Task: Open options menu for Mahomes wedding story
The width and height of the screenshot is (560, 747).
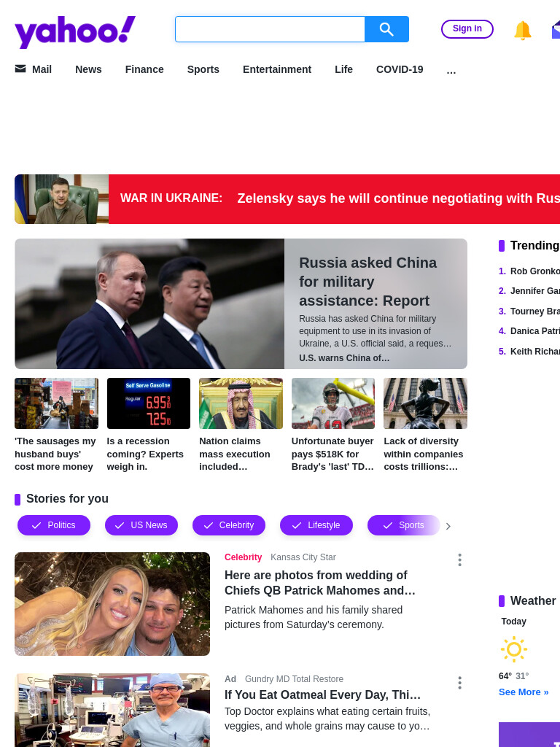Action: pyautogui.click(x=459, y=560)
